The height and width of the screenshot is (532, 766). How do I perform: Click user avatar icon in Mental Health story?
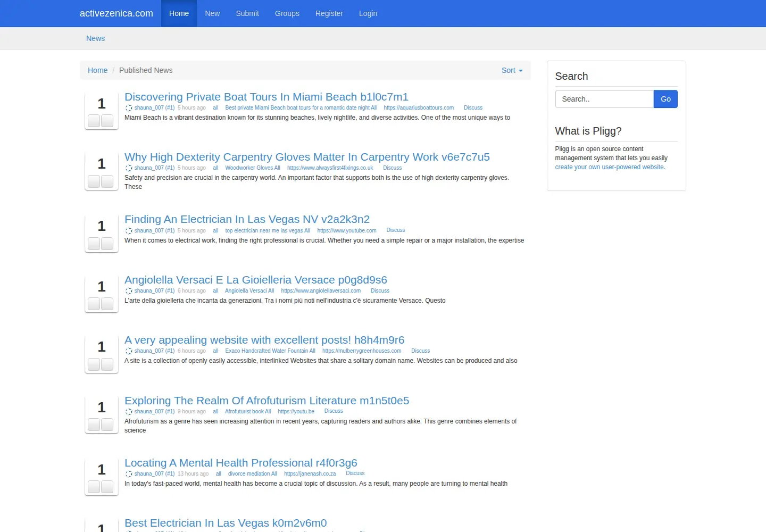tap(129, 474)
